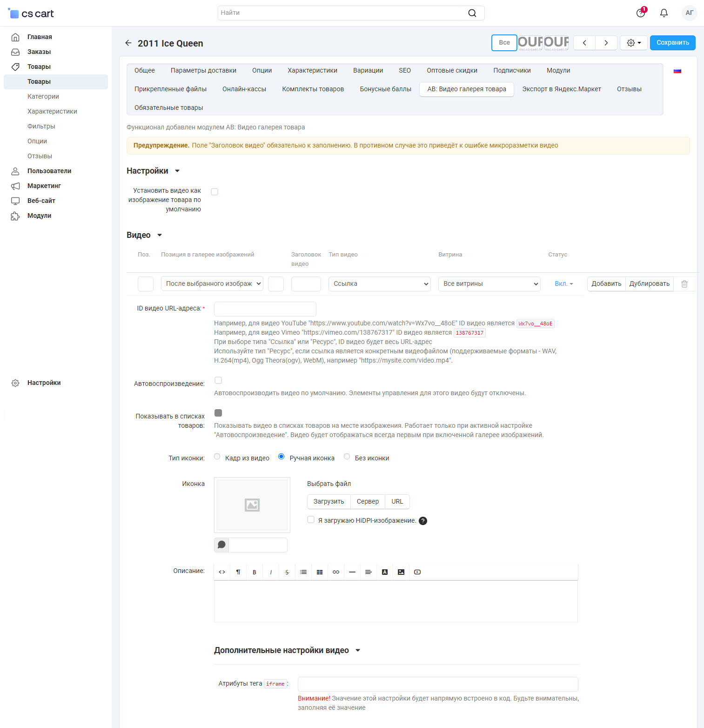704x728 pixels.
Task: Click the Добавить video row button
Action: click(606, 284)
